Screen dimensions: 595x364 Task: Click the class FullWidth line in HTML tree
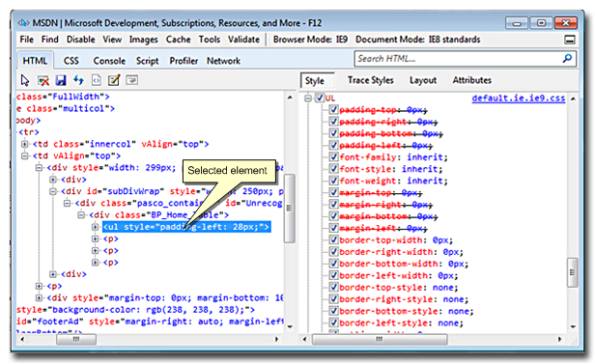(63, 97)
